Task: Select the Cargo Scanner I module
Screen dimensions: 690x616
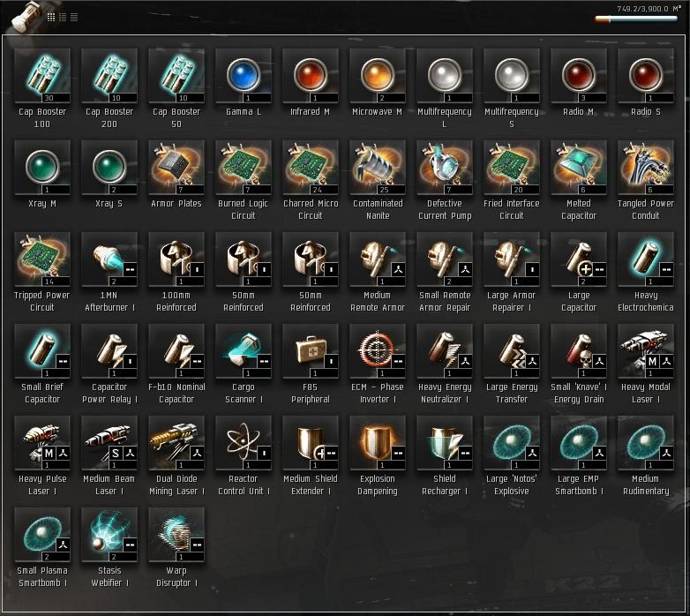Action: (244, 351)
